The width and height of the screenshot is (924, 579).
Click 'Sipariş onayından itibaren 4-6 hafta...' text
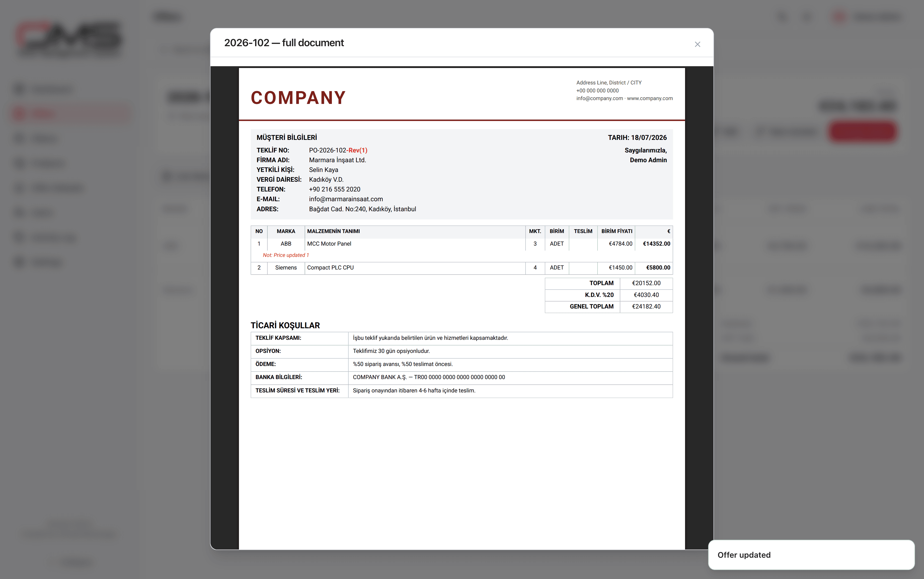[x=413, y=391]
